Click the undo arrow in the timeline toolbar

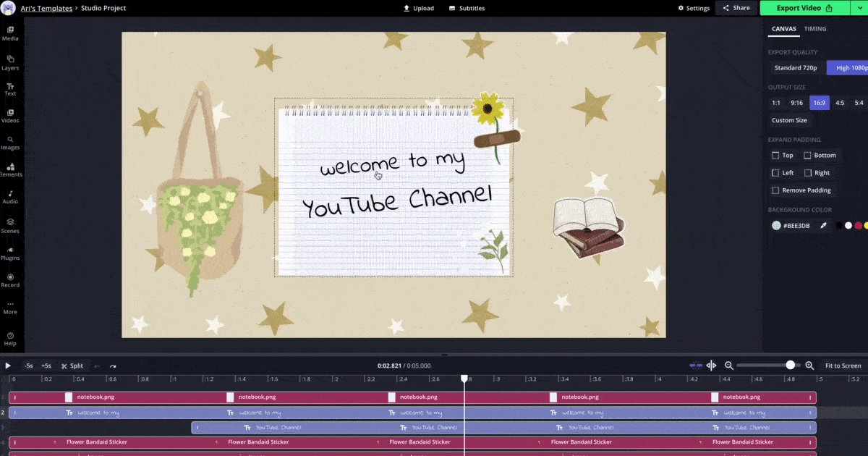pyautogui.click(x=97, y=366)
